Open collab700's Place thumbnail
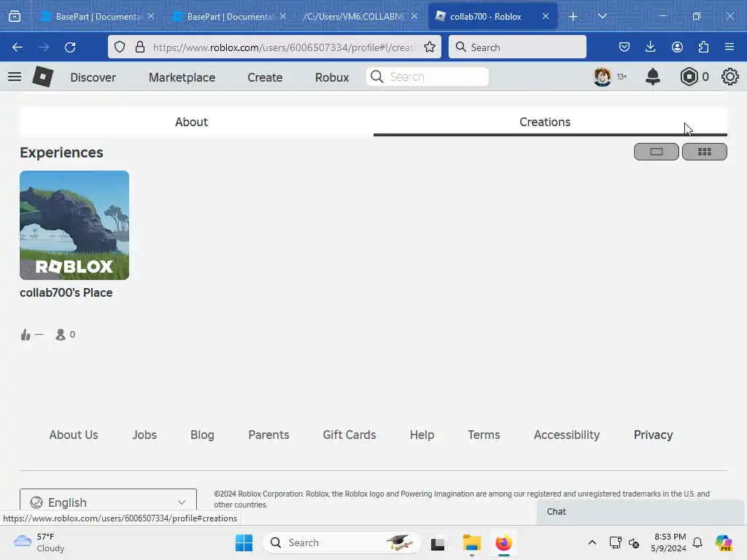 (x=74, y=225)
